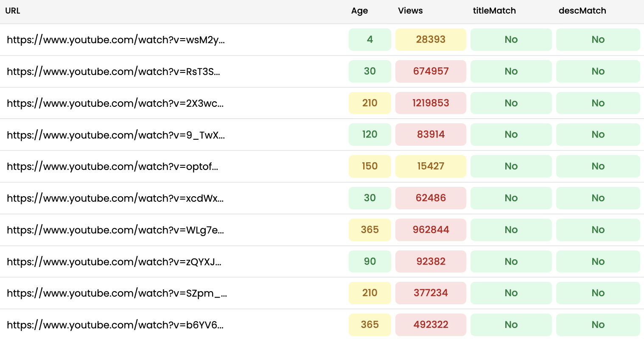Open the YouTube link ending WLg7e…
644x339 pixels.
[115, 230]
